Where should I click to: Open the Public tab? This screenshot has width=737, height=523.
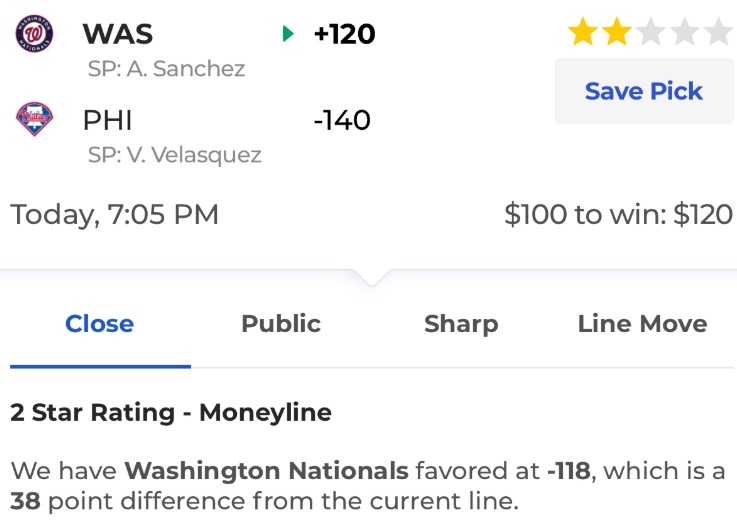pos(281,324)
